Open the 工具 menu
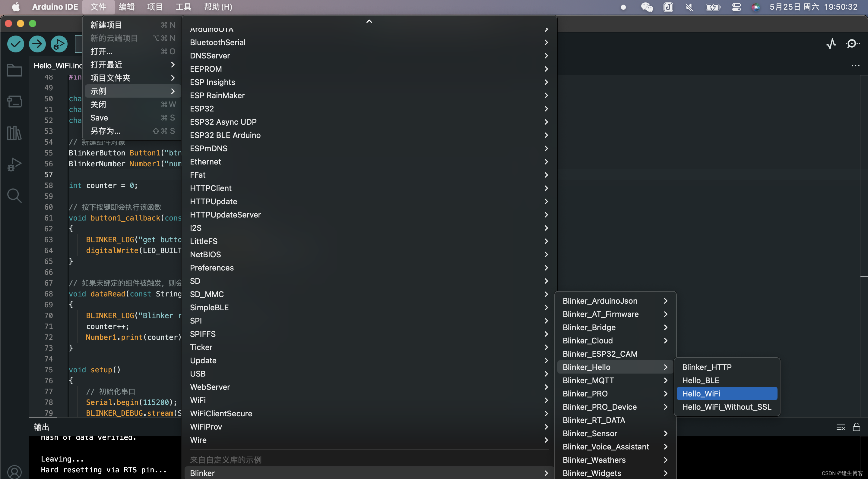This screenshot has height=479, width=868. tap(183, 7)
